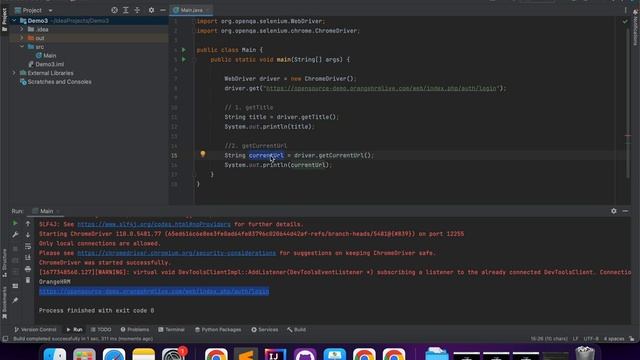Hide the Run tool window
Viewport: 640px width, 360px height.
(625, 211)
